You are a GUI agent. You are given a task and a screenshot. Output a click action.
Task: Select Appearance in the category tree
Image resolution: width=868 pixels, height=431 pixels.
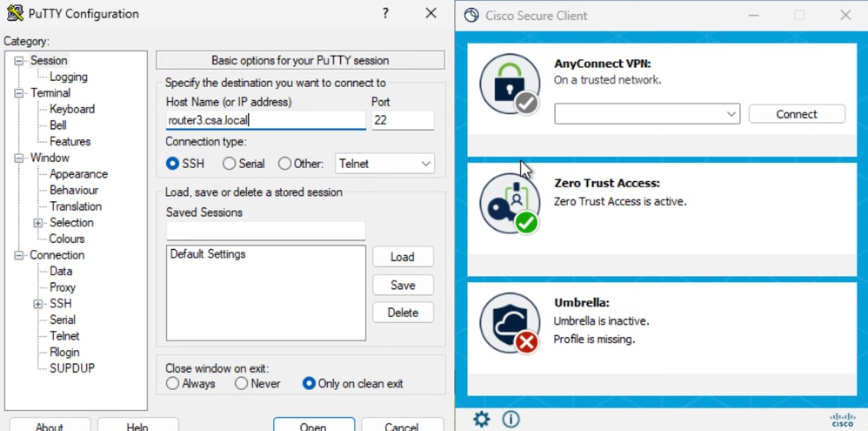pos(78,174)
